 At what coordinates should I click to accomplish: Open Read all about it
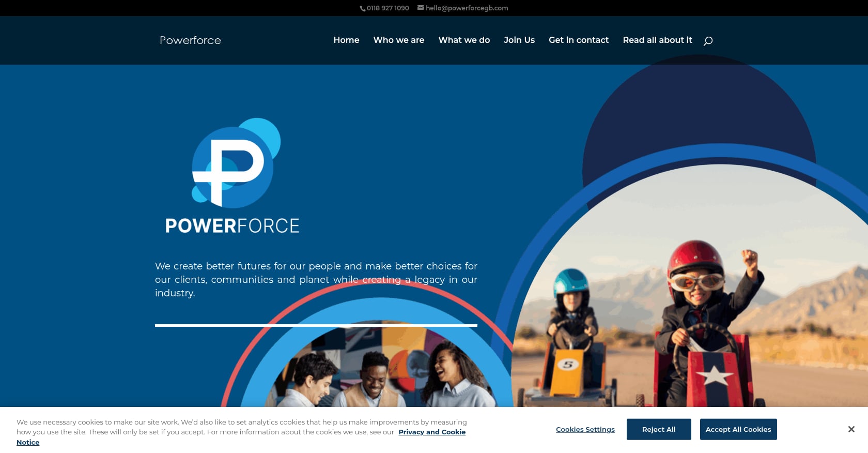657,40
